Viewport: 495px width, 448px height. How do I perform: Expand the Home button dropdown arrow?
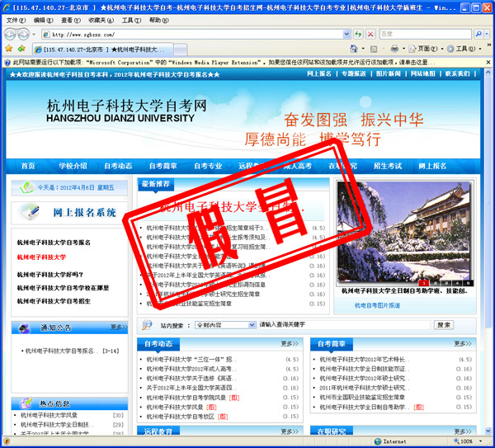[x=363, y=49]
